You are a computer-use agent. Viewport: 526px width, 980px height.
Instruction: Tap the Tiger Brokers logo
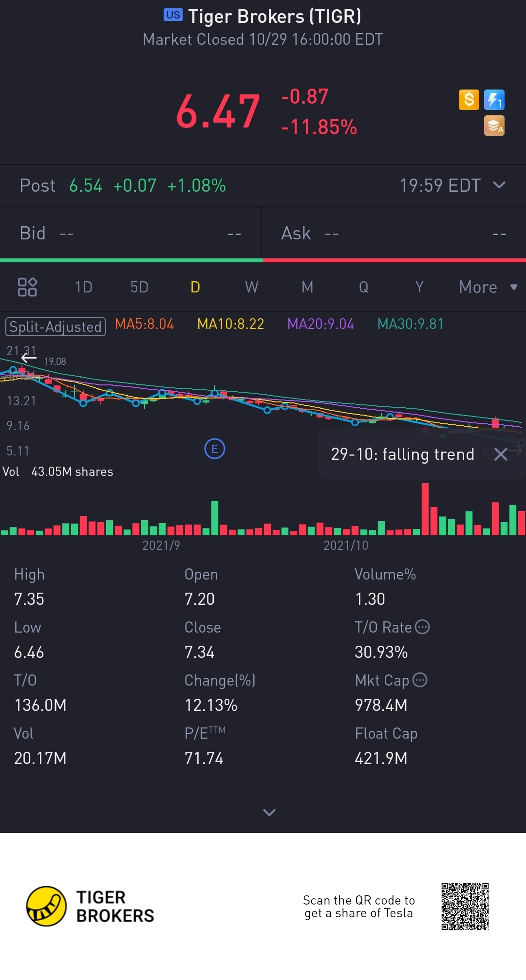pyautogui.click(x=90, y=906)
